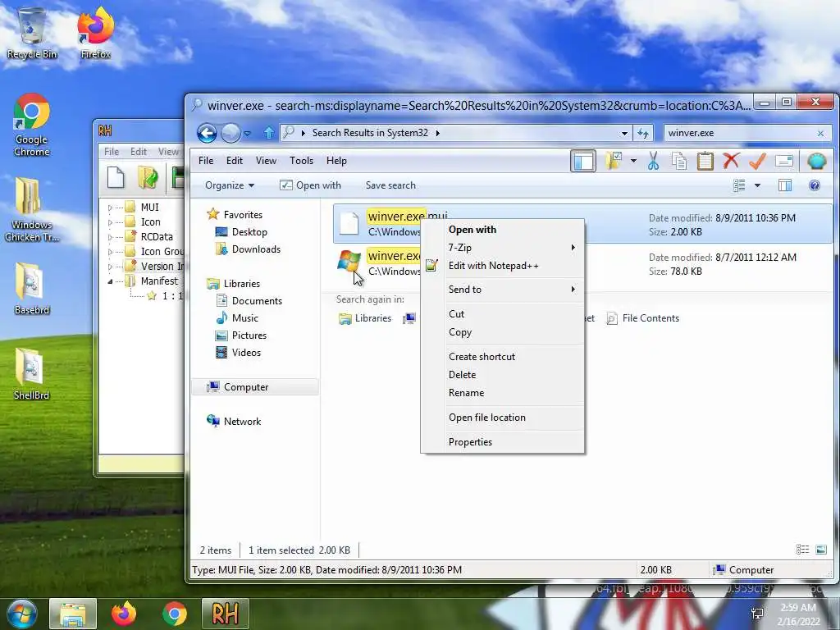Open Downloads in Favorites
This screenshot has height=630, width=840.
[248, 249]
